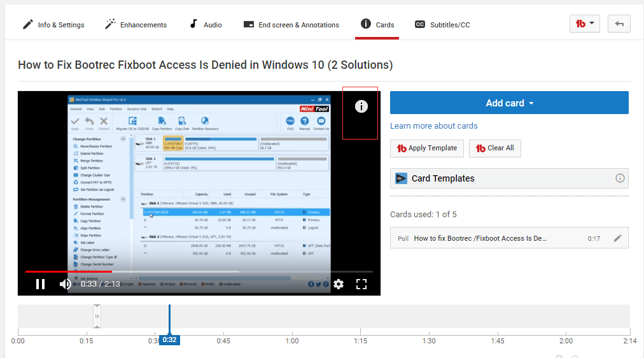Click the 1:00 mark on timeline
The image size is (644, 358).
point(292,341)
